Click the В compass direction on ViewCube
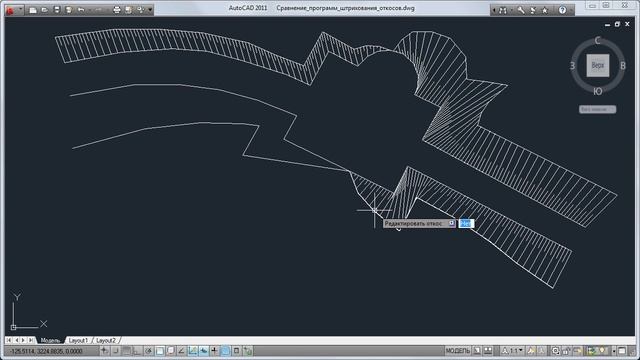Image resolution: width=640 pixels, height=360 pixels. 623,66
